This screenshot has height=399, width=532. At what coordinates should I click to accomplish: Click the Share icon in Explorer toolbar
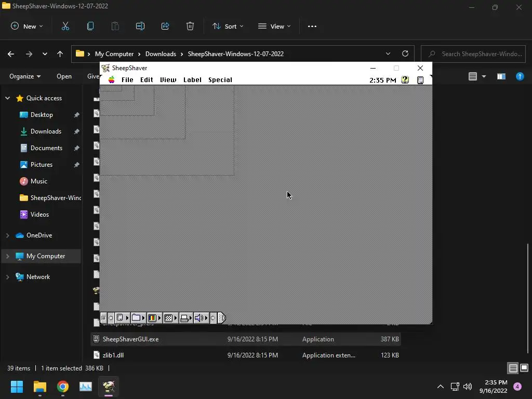(x=165, y=26)
